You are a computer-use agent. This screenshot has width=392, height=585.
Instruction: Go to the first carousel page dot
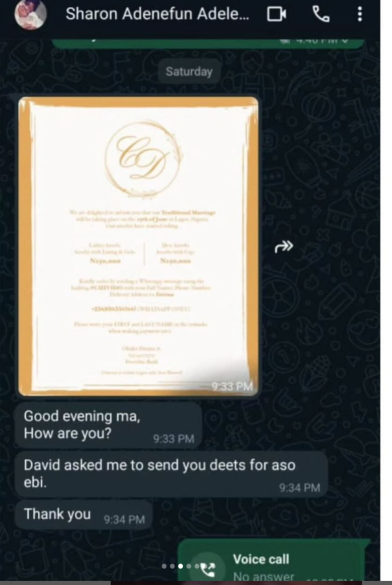point(164,566)
